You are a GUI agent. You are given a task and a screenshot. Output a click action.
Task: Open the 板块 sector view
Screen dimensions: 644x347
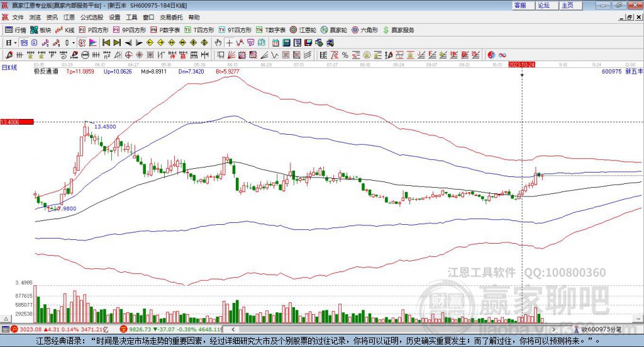41,30
